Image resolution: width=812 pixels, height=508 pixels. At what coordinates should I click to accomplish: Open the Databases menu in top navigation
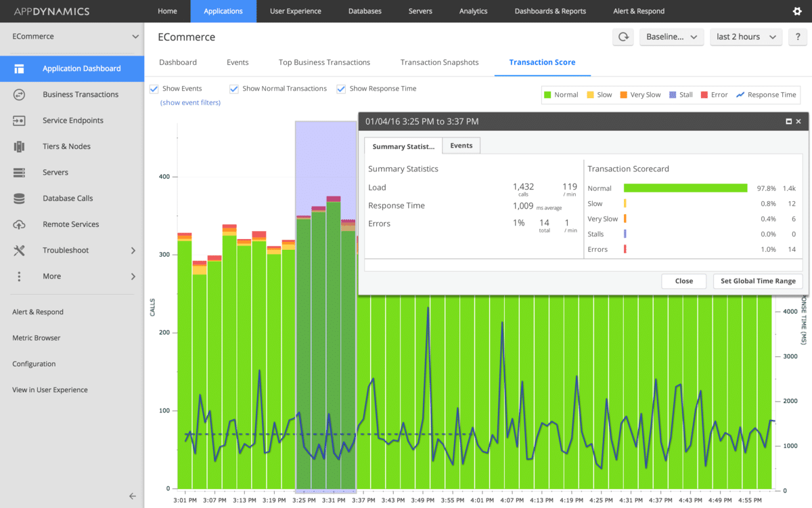pyautogui.click(x=365, y=11)
